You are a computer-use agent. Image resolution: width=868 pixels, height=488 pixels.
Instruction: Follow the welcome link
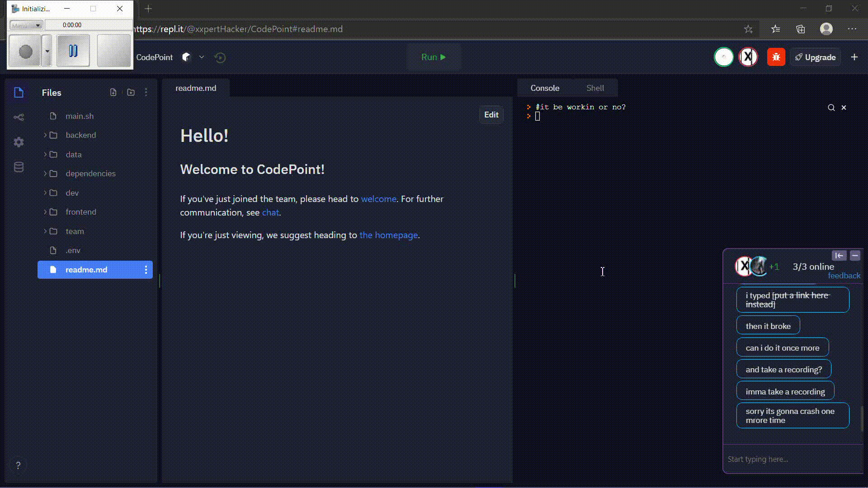point(378,199)
